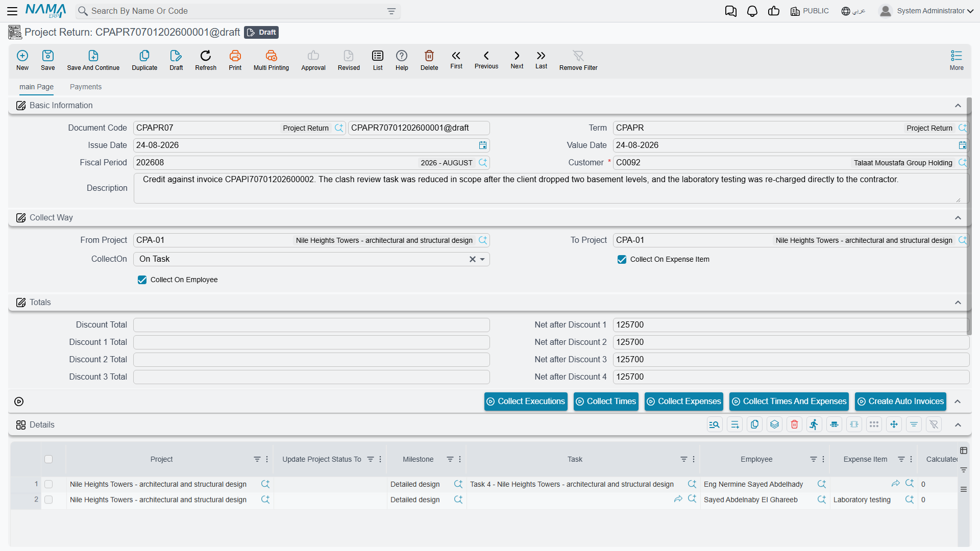Open notifications bell

752,11
